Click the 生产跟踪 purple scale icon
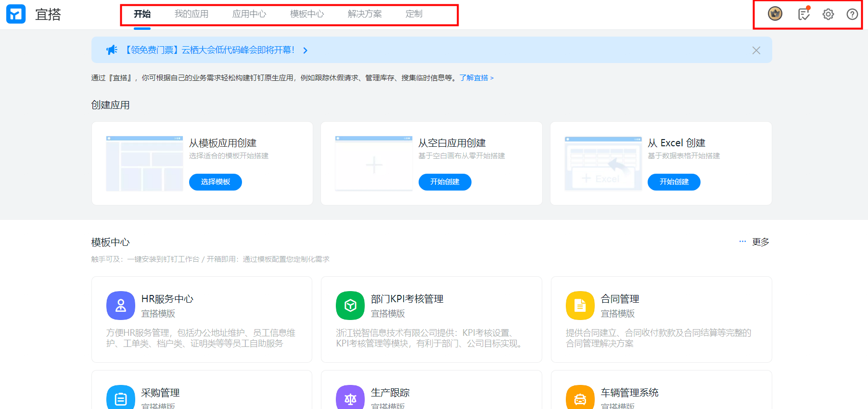This screenshot has width=868, height=409. tap(350, 397)
